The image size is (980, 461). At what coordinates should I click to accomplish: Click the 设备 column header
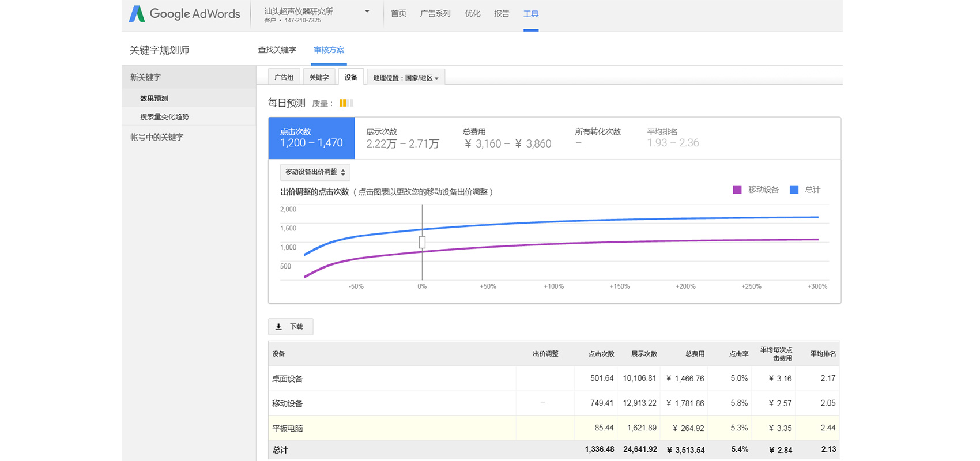click(278, 354)
